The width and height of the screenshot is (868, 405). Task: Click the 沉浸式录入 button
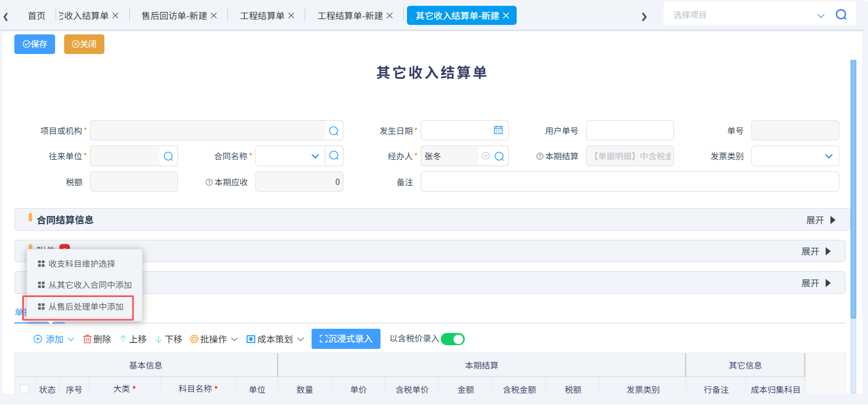click(x=346, y=339)
